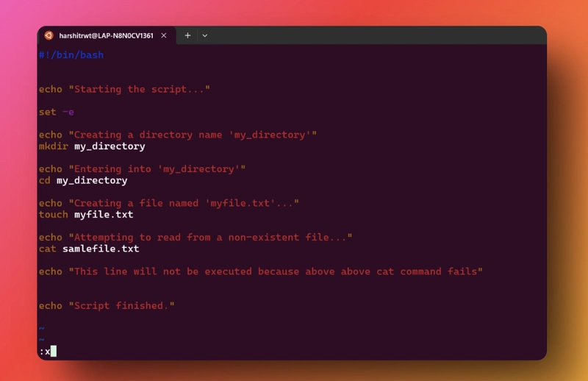Open a new tab with the plus button

(x=187, y=35)
